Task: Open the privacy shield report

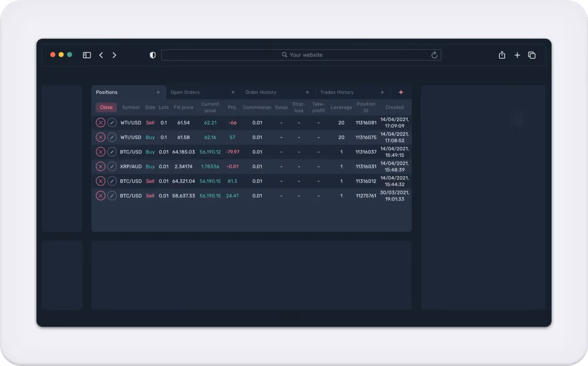Action: [x=153, y=55]
